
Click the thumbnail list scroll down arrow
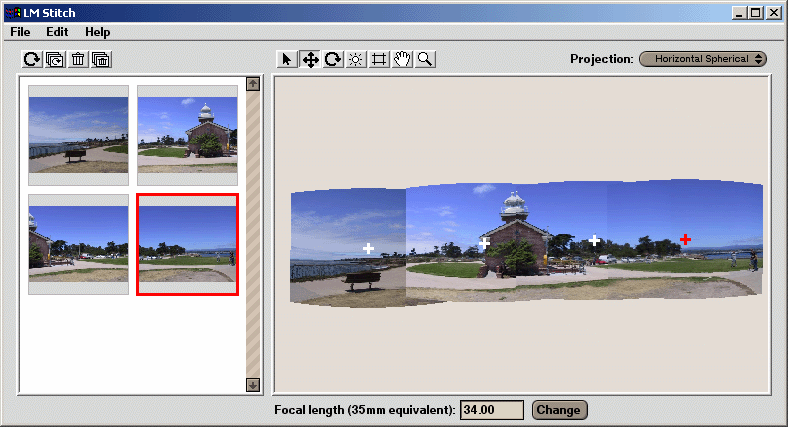click(x=253, y=385)
